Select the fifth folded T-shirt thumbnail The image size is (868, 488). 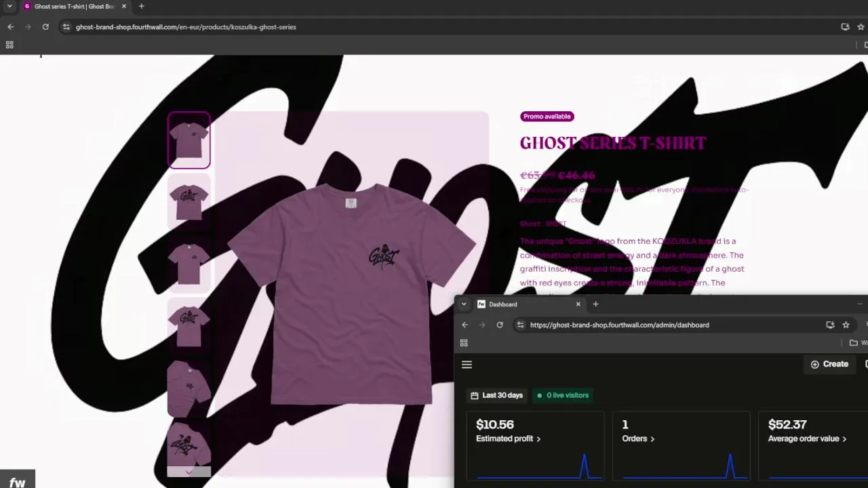click(x=189, y=387)
